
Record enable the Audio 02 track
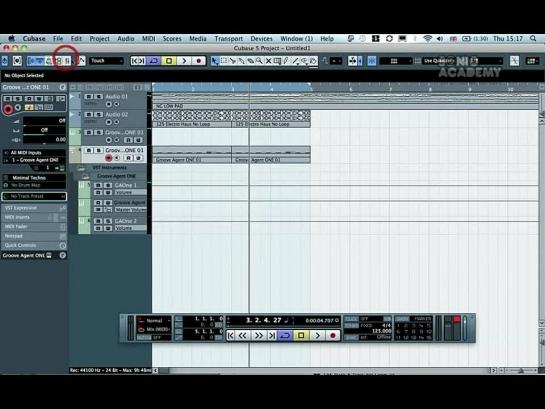point(108,122)
